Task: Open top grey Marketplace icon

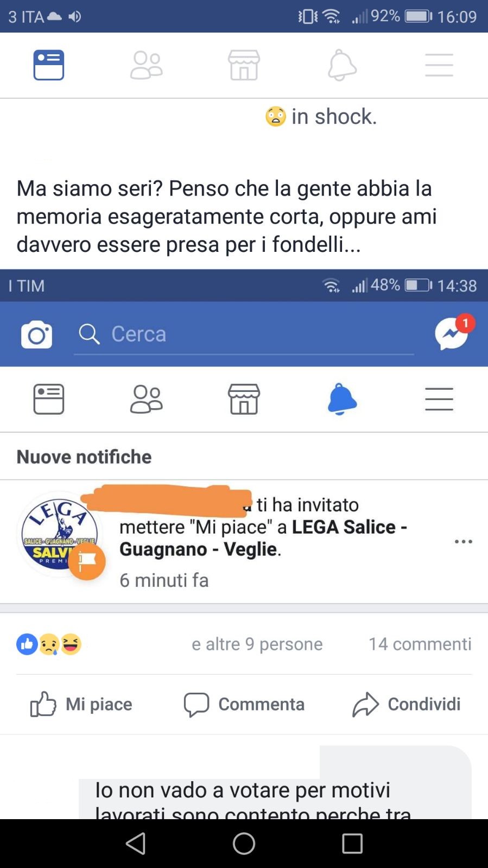Action: (x=244, y=65)
